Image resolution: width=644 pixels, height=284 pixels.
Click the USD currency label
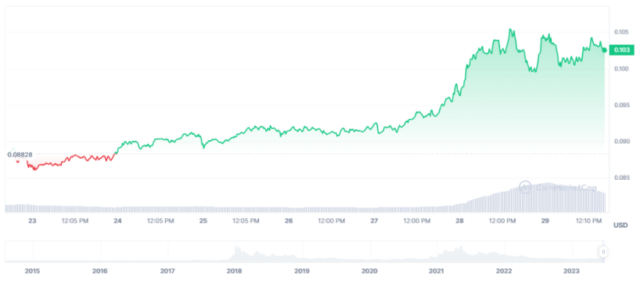click(621, 226)
